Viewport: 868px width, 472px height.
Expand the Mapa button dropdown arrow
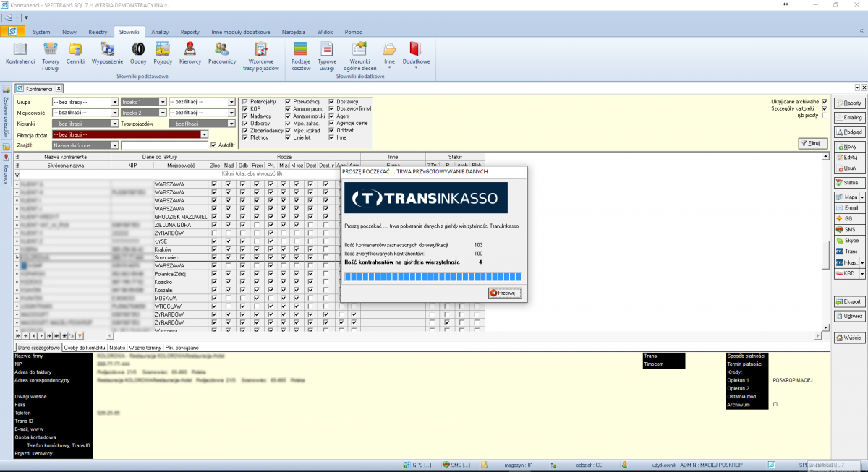click(x=861, y=197)
